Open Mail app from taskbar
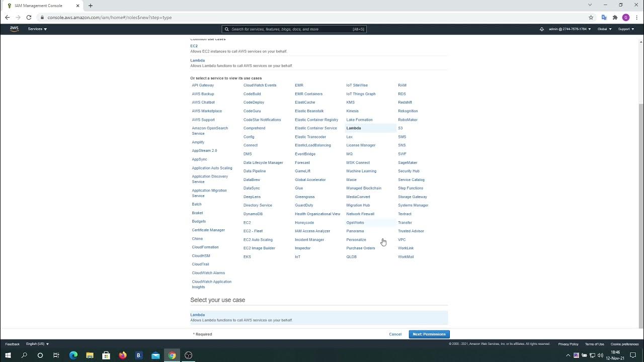The height and width of the screenshot is (362, 644). (x=155, y=355)
